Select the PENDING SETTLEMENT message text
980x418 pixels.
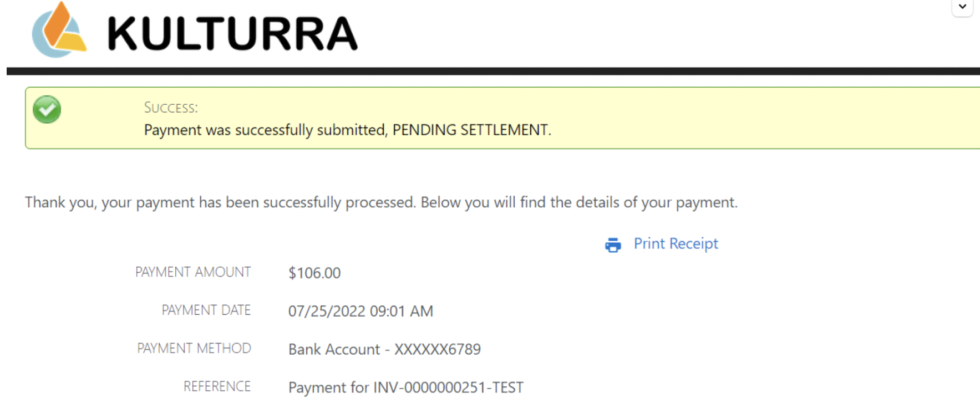(x=471, y=130)
